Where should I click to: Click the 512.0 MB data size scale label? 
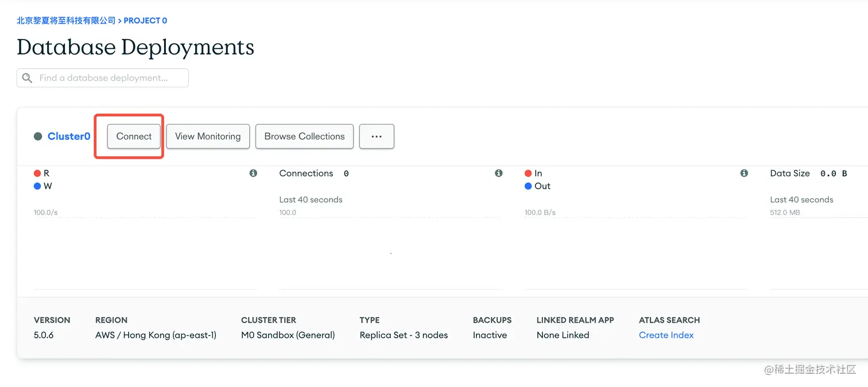pyautogui.click(x=785, y=213)
